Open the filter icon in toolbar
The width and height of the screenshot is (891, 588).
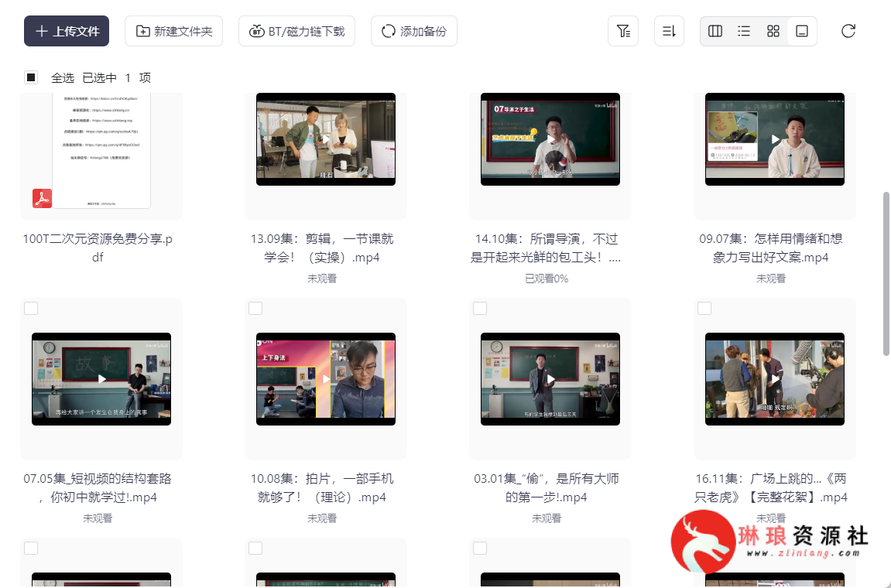(x=623, y=31)
